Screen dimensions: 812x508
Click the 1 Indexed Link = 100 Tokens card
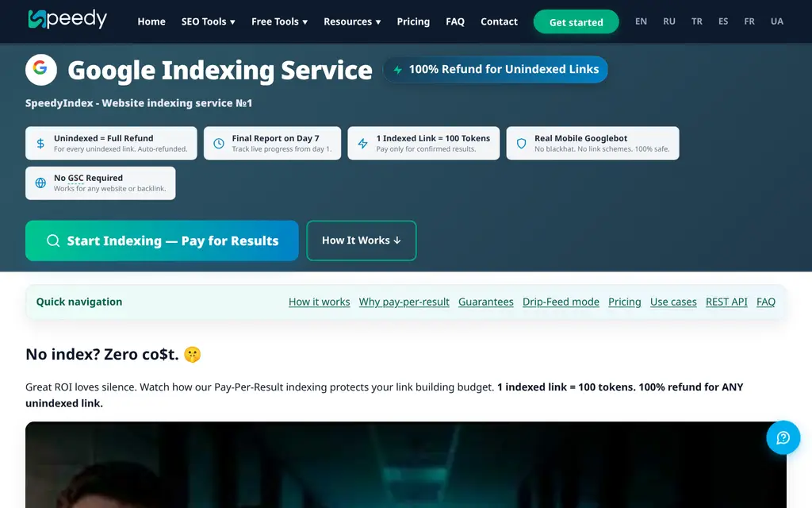[423, 143]
